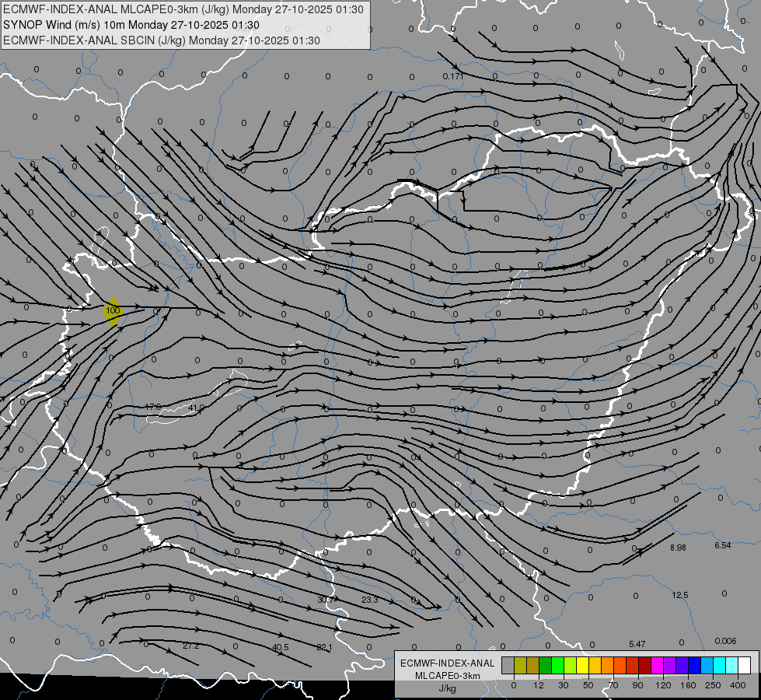
Task: Click the legend unit label J/kg
Action: 447,688
